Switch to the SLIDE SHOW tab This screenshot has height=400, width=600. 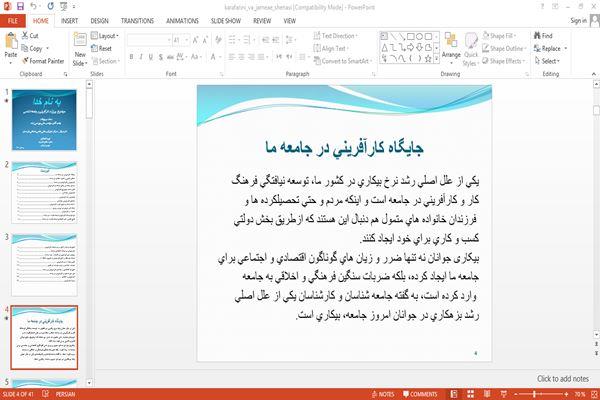coord(226,21)
